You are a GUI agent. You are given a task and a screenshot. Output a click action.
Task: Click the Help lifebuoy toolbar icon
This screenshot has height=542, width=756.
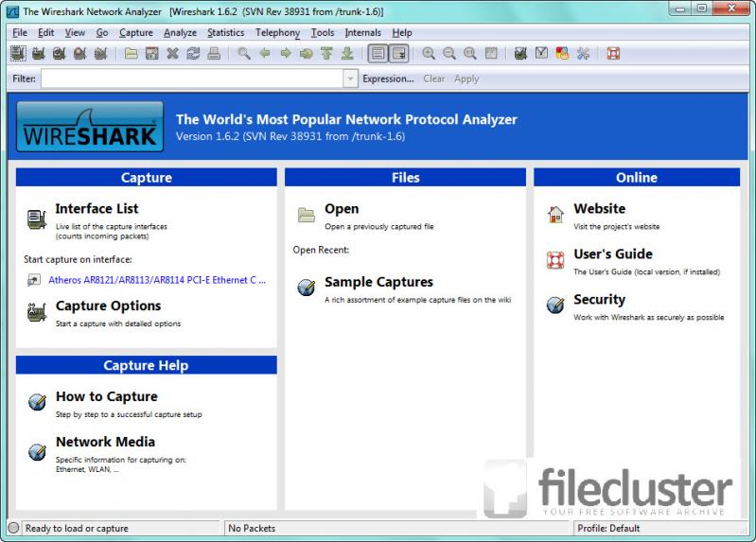click(x=613, y=53)
